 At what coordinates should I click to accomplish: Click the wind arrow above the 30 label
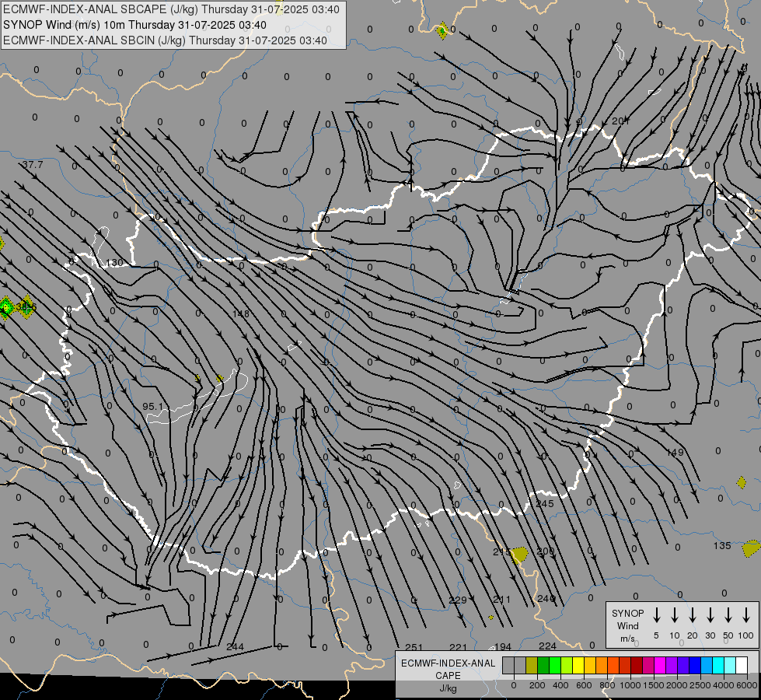(x=710, y=615)
